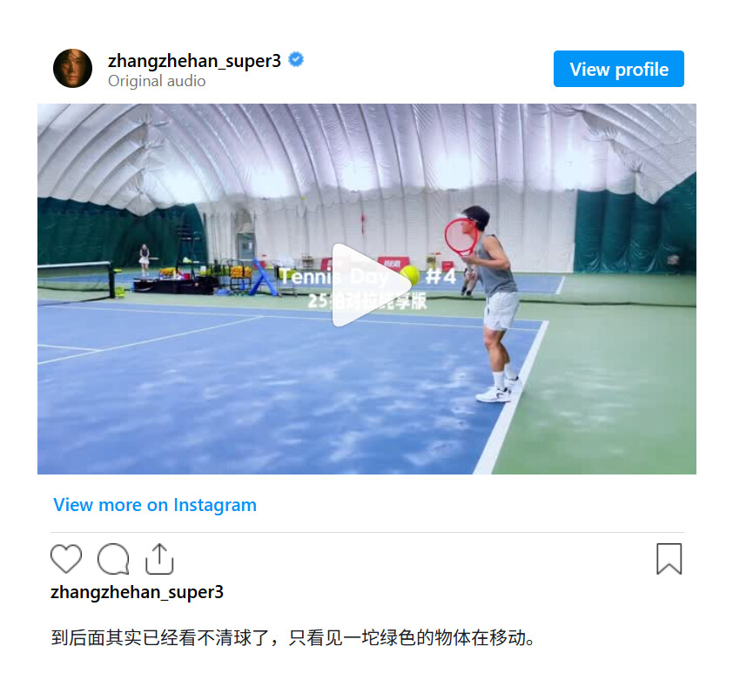The width and height of the screenshot is (733, 700).
Task: Open the Original audio link
Action: (x=157, y=81)
